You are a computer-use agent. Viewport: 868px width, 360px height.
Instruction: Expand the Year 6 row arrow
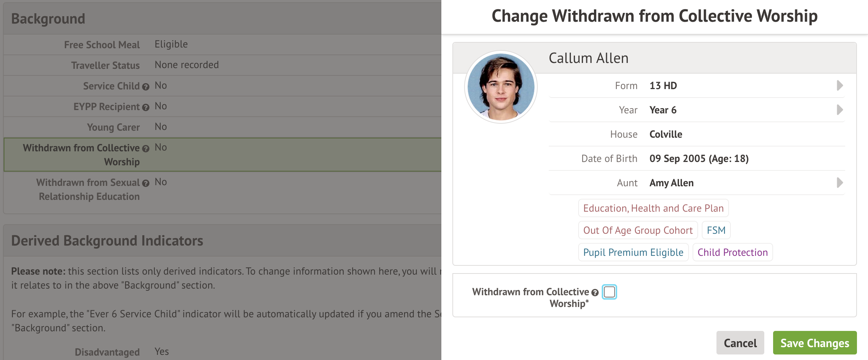(840, 110)
